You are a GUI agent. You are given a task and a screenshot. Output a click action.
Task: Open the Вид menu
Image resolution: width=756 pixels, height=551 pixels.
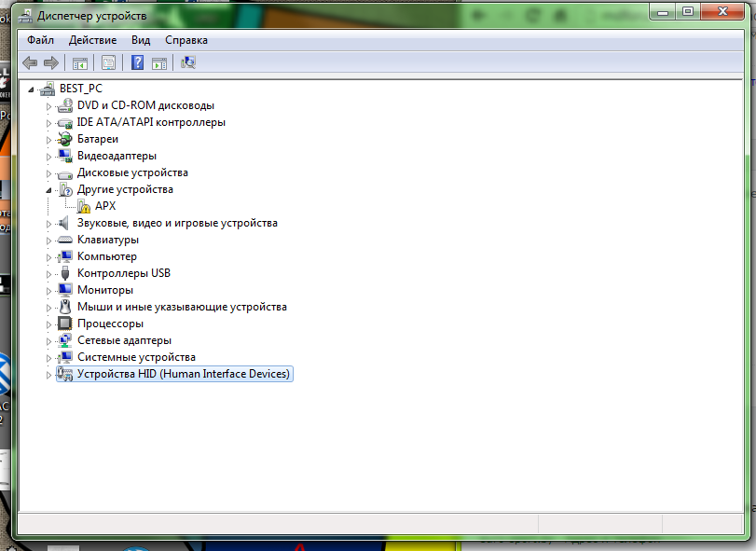[x=141, y=40]
